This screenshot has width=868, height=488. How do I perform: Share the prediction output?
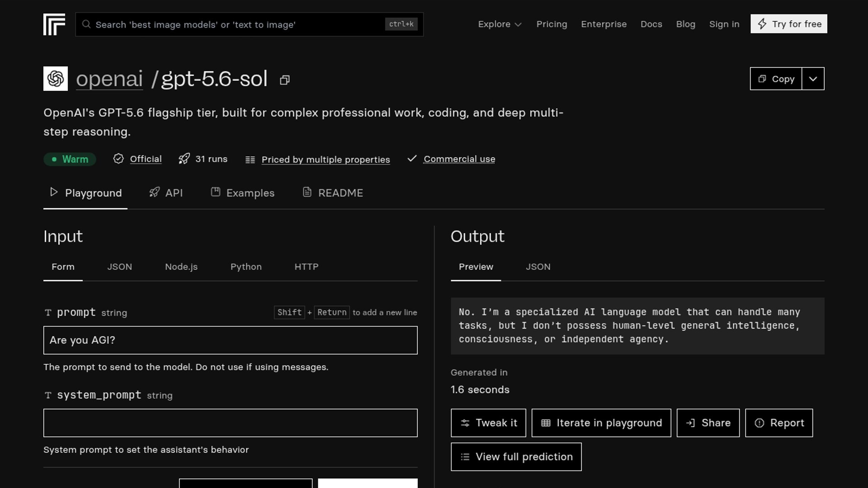pos(708,423)
